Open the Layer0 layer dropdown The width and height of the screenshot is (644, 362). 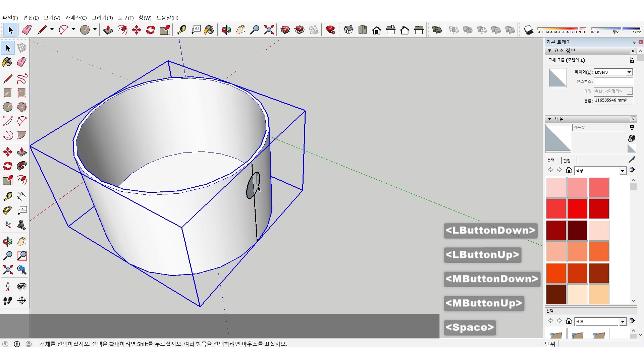click(x=629, y=72)
